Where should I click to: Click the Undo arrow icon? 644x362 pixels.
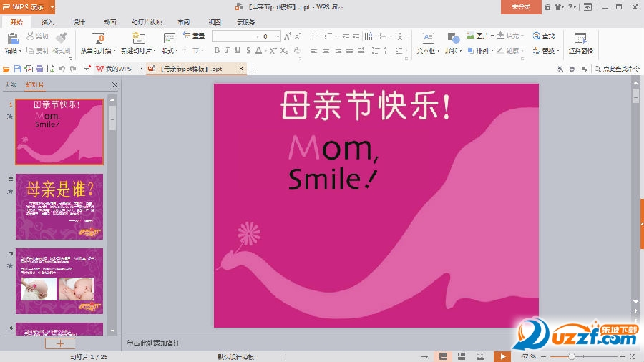(x=62, y=69)
